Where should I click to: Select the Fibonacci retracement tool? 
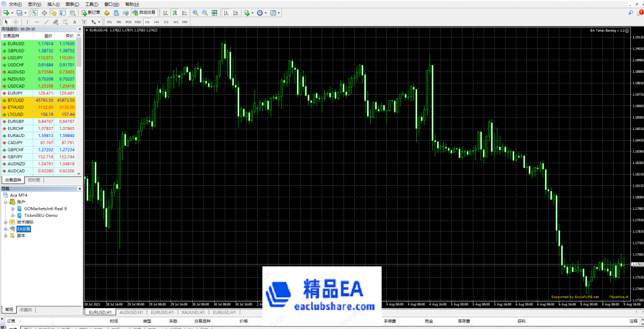(x=64, y=22)
